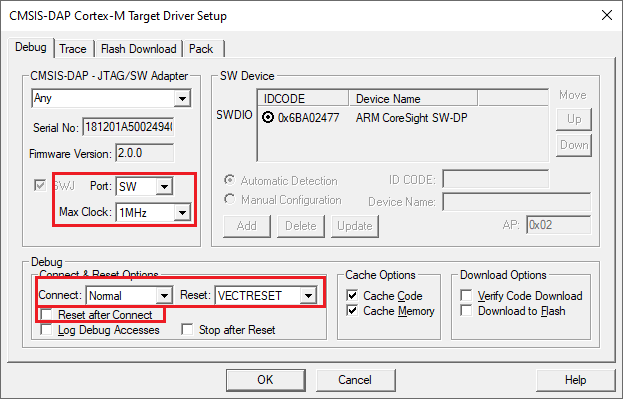Screen dimensions: 623x399
Task: Open the Help button
Action: [575, 380]
